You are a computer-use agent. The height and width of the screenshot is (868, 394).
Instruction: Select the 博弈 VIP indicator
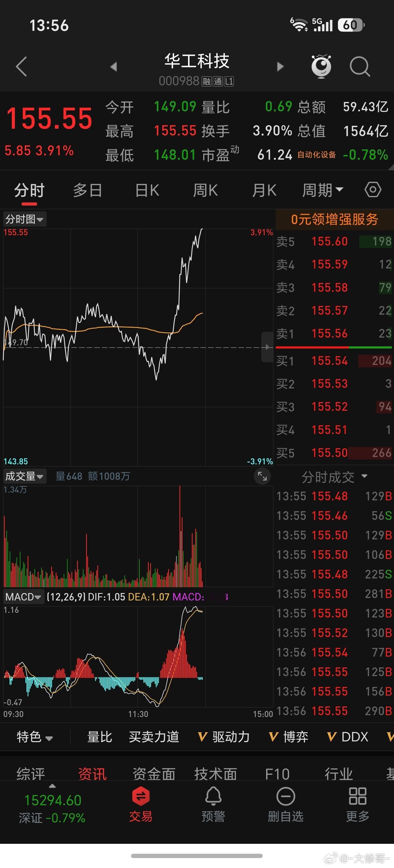click(289, 737)
